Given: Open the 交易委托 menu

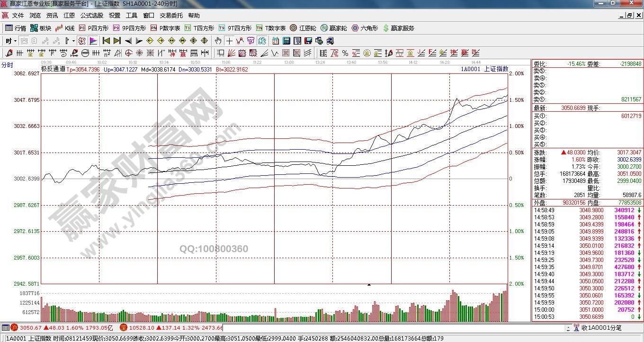Looking at the screenshot, I should pos(171,15).
